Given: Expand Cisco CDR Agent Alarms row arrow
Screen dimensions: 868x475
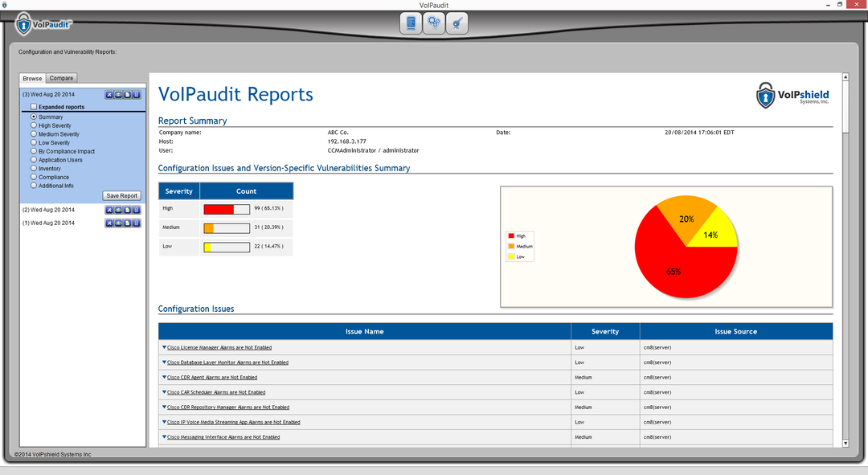Looking at the screenshot, I should (x=165, y=378).
